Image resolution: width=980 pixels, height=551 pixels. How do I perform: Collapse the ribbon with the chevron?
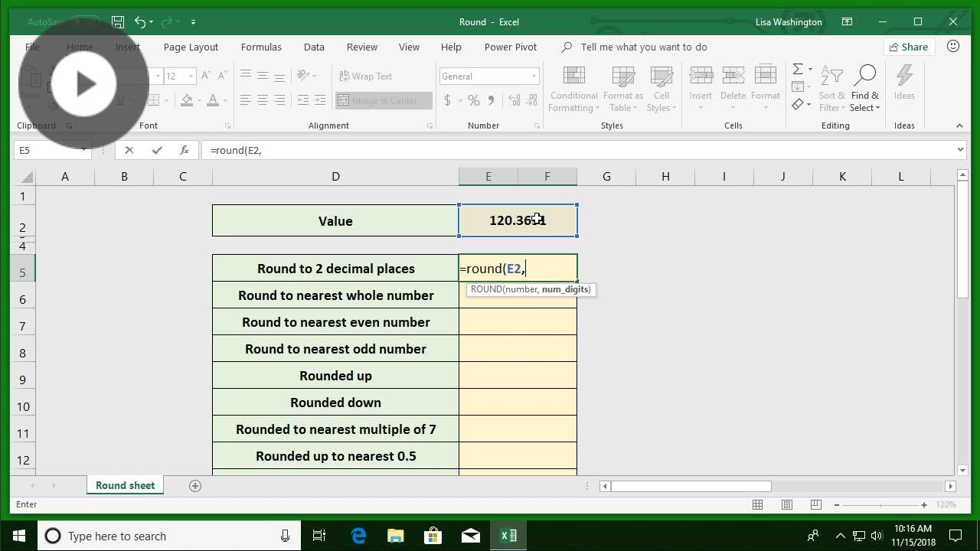[x=959, y=126]
